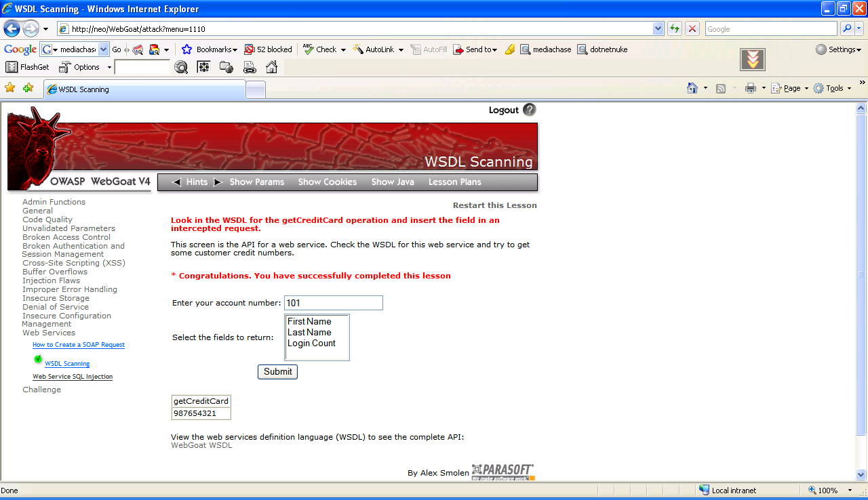Image resolution: width=868 pixels, height=500 pixels.
Task: Click the FlashGet toolbar button
Action: [28, 67]
